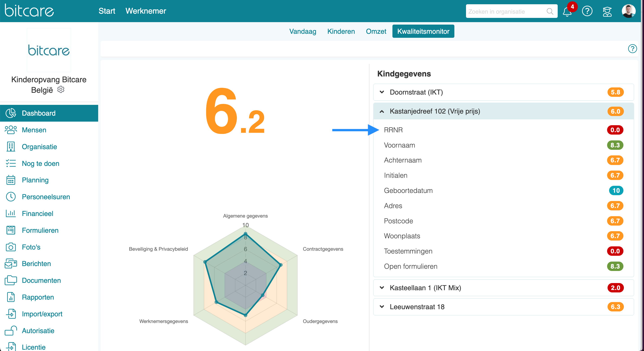Open Foto's camera icon in sidebar
Screen dimensions: 644x351
pos(11,247)
